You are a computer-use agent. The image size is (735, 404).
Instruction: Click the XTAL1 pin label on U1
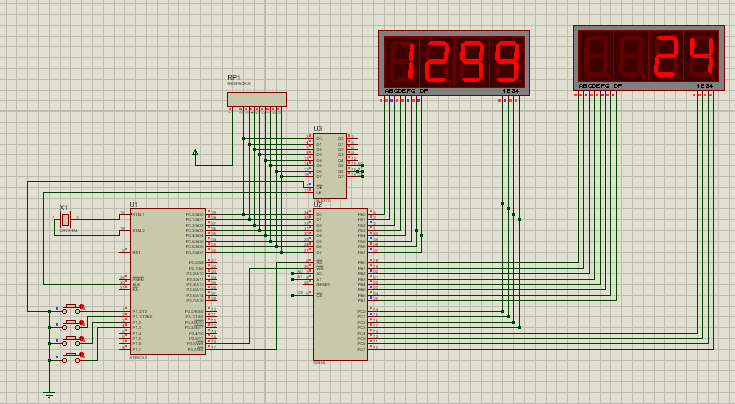(139, 215)
